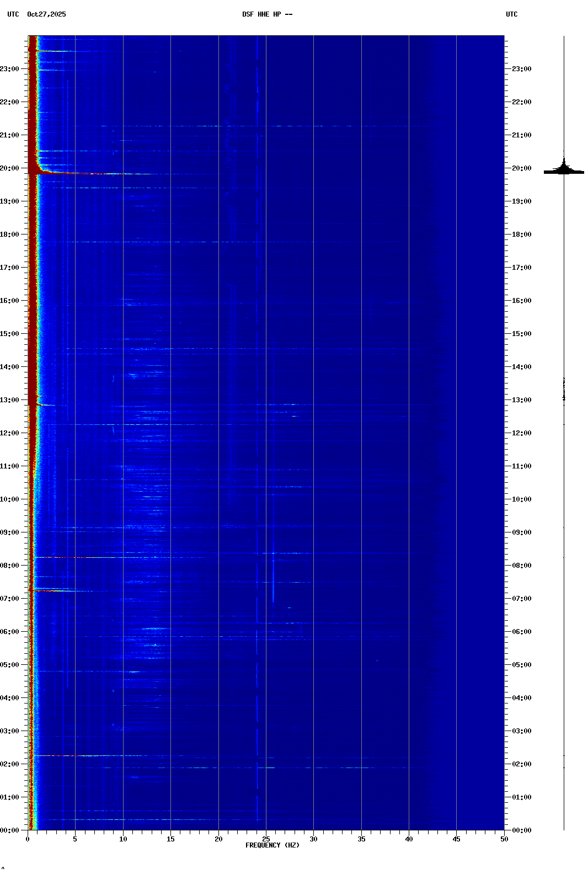
Task: Select the 02:00 marker on left time axis
Action: [x=10, y=764]
